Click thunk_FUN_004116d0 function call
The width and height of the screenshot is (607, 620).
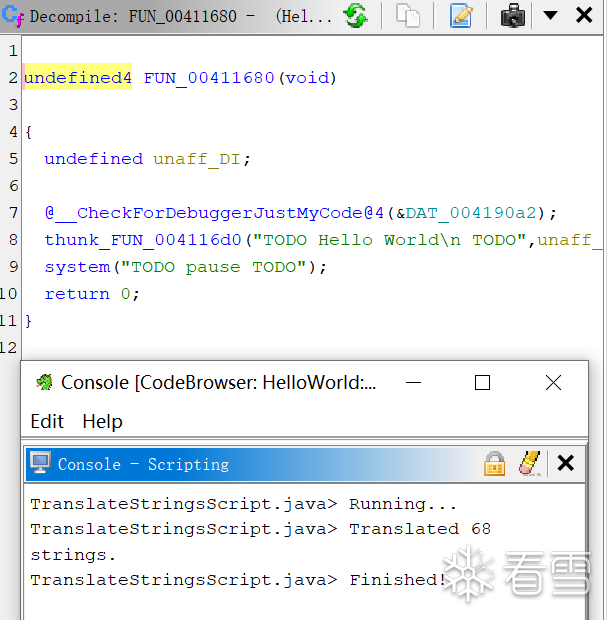pos(143,240)
